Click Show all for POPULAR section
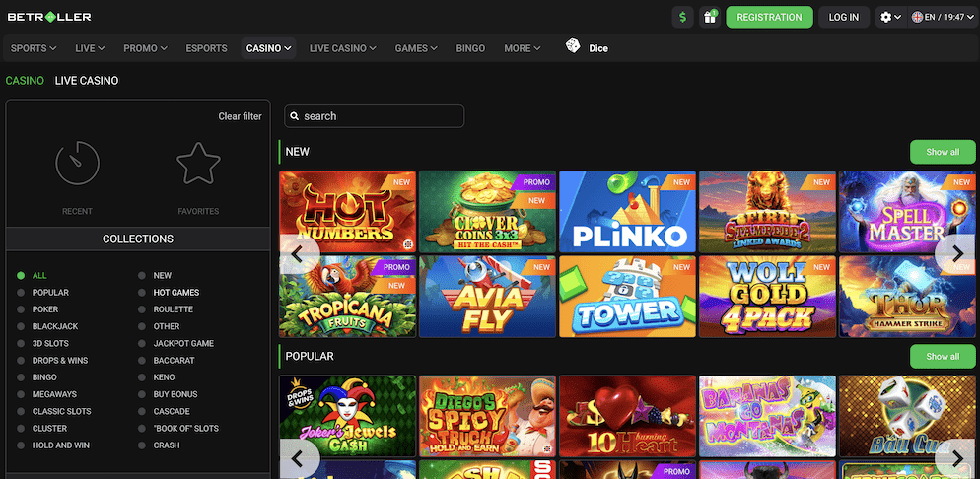The width and height of the screenshot is (980, 479). [x=943, y=356]
